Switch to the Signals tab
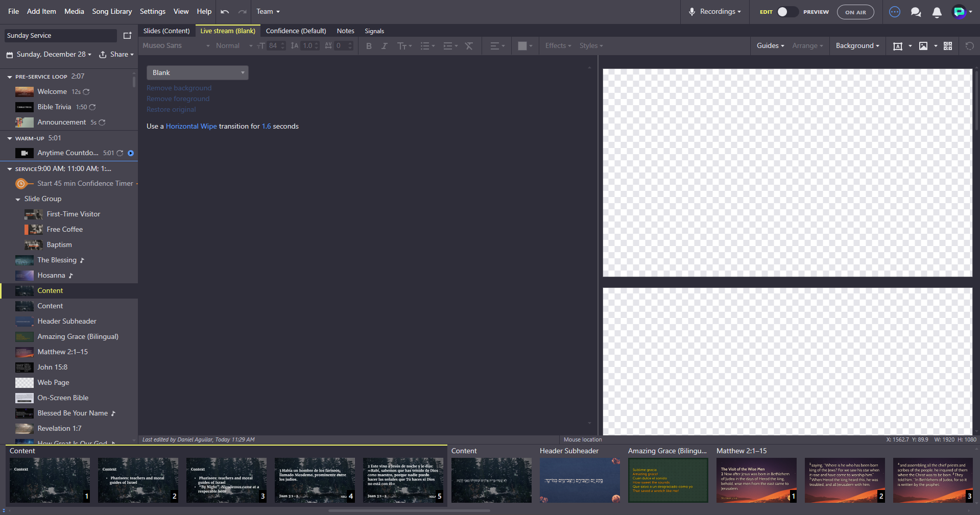The width and height of the screenshot is (980, 515). click(374, 31)
